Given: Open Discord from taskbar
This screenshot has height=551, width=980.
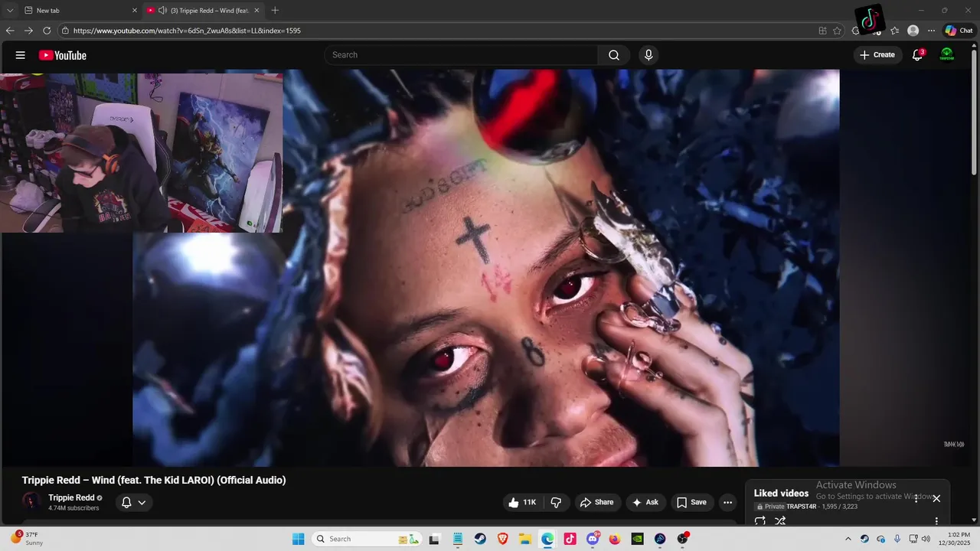Looking at the screenshot, I should pos(593,539).
